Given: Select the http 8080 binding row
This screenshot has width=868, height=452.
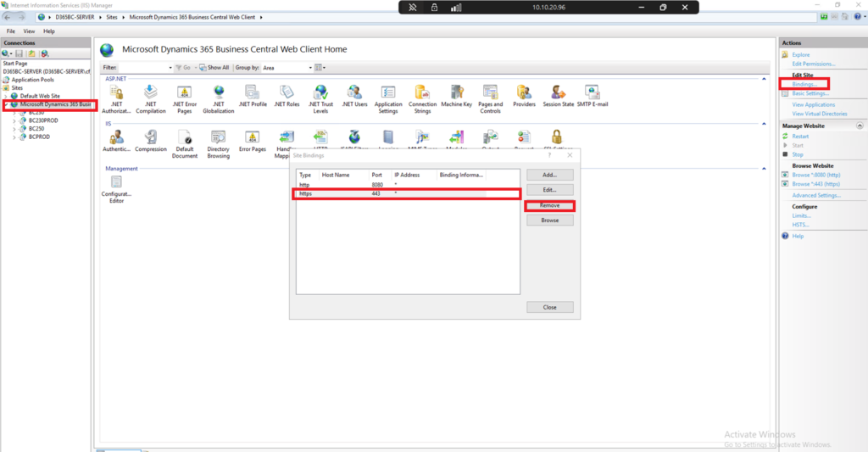Looking at the screenshot, I should 408,185.
